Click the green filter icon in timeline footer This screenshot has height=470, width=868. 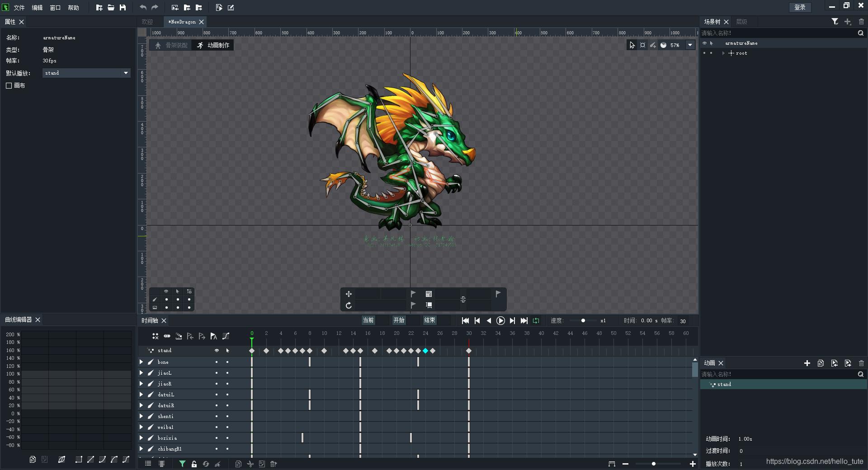pos(182,464)
